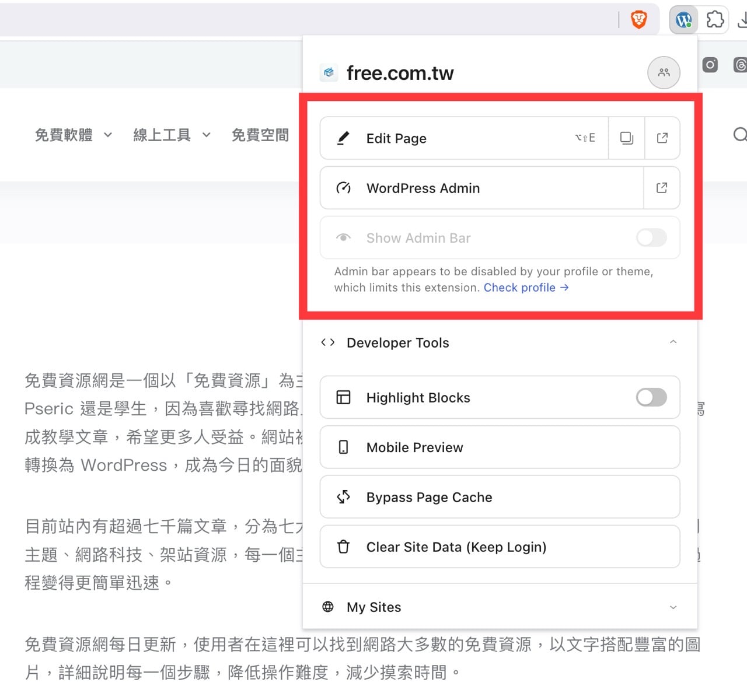Image resolution: width=747 pixels, height=700 pixels.
Task: Toggle the Show Admin Bar switch
Action: click(651, 237)
